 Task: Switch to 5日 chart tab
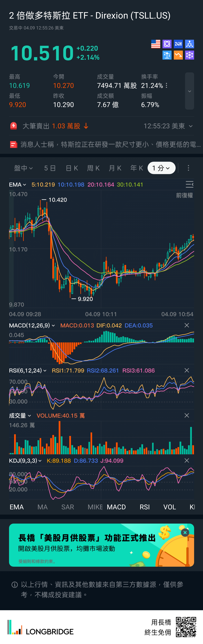pos(50,168)
